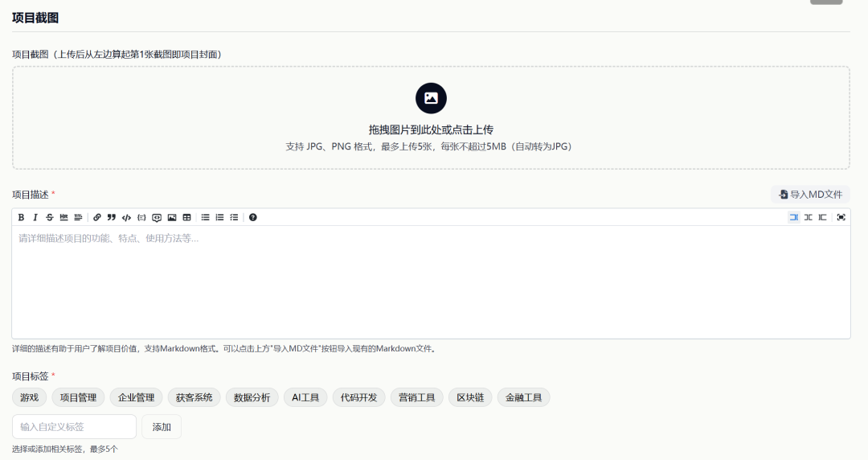868x460 pixels.
Task: Click 添加 to add the custom tag
Action: coord(161,427)
